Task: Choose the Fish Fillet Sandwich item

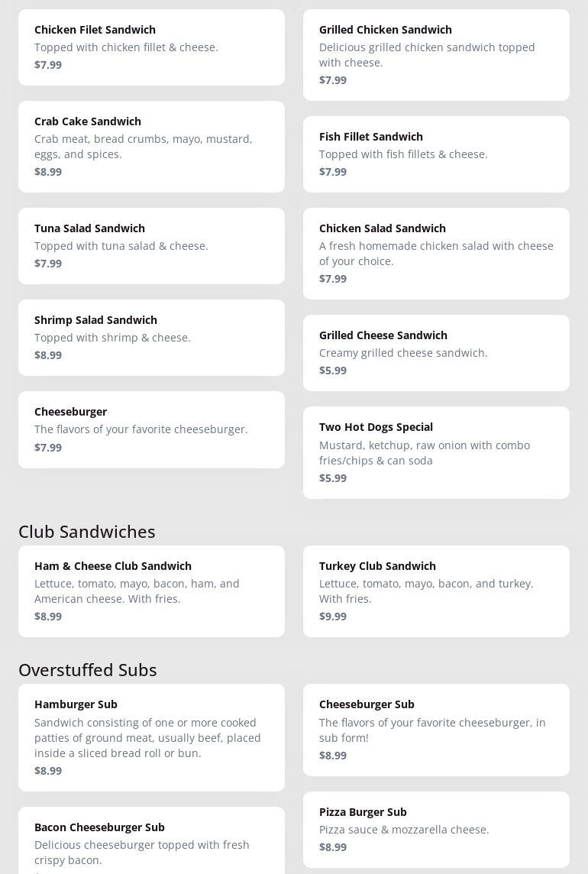Action: (436, 154)
